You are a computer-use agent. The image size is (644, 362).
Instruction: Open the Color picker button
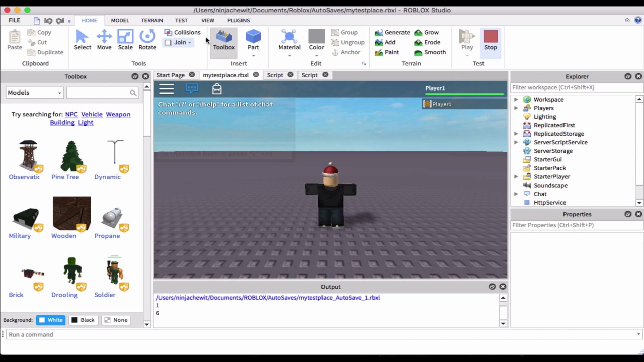pyautogui.click(x=316, y=40)
